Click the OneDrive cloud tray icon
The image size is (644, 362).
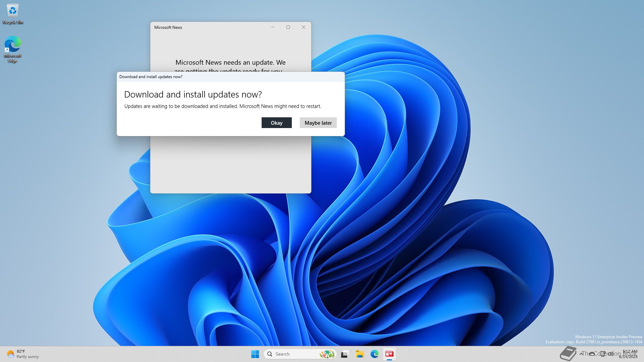592,354
